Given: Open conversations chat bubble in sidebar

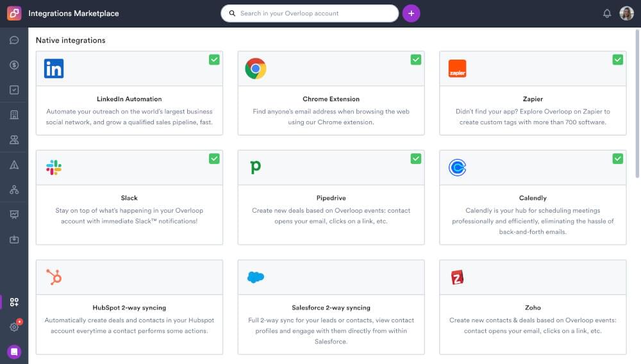Looking at the screenshot, I should pos(14,40).
